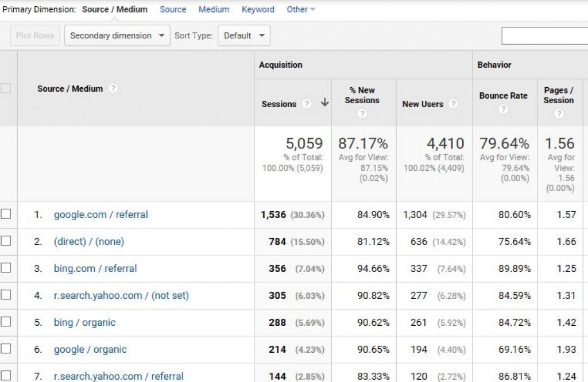Open the google / organic source link
Image resolution: width=588 pixels, height=382 pixels.
click(x=90, y=349)
